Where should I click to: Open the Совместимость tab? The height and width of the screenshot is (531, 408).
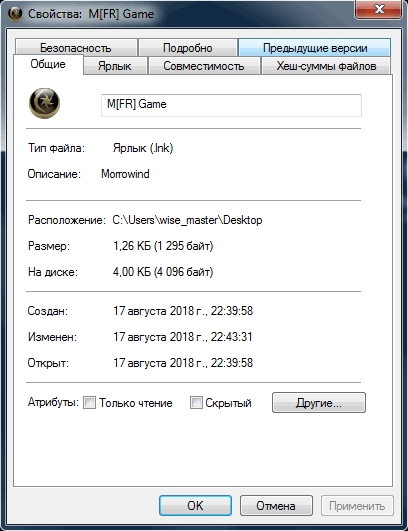204,66
